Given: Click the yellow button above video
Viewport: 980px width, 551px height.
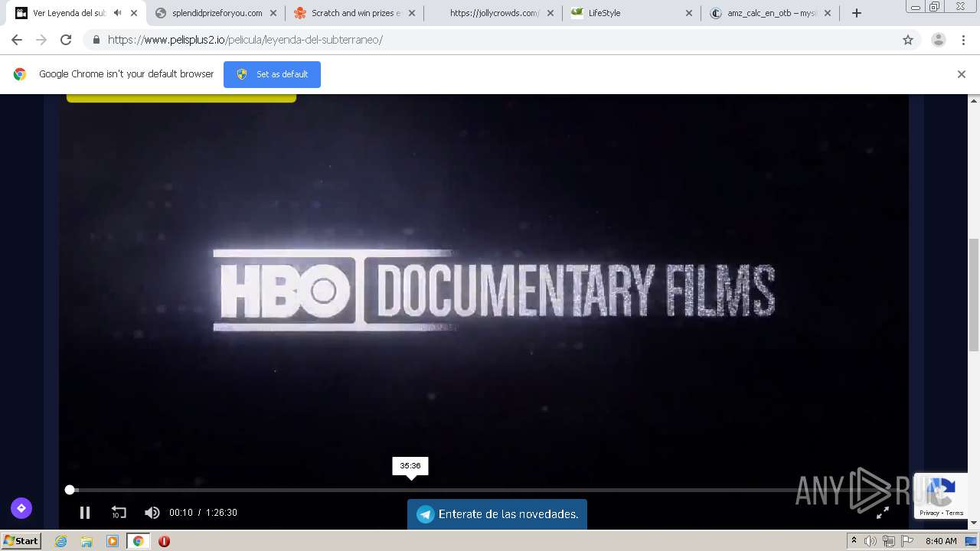Looking at the screenshot, I should point(181,98).
